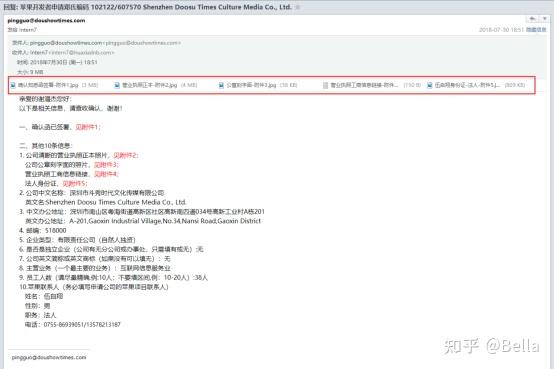Click the signature pingguo@doushowtimes.com at bottom
Screen dimensions: 554x369
(49, 357)
